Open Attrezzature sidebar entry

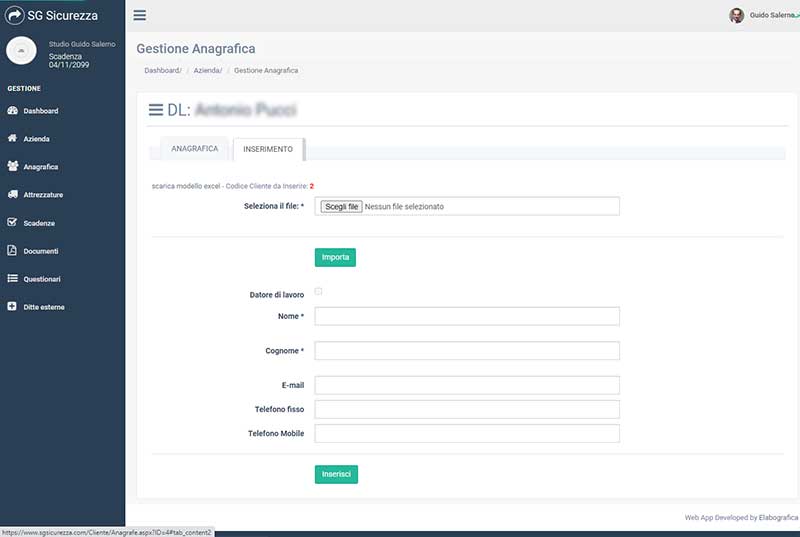43,195
